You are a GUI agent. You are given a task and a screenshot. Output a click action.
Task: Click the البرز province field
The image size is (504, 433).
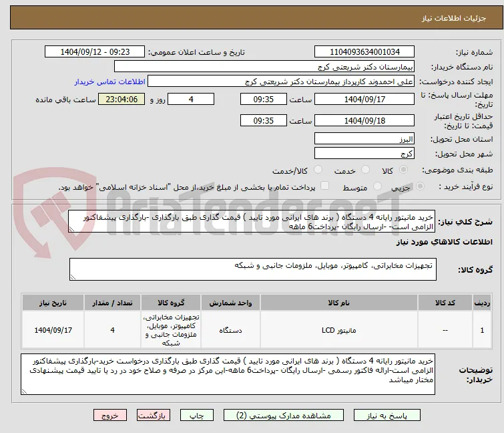[x=364, y=138]
